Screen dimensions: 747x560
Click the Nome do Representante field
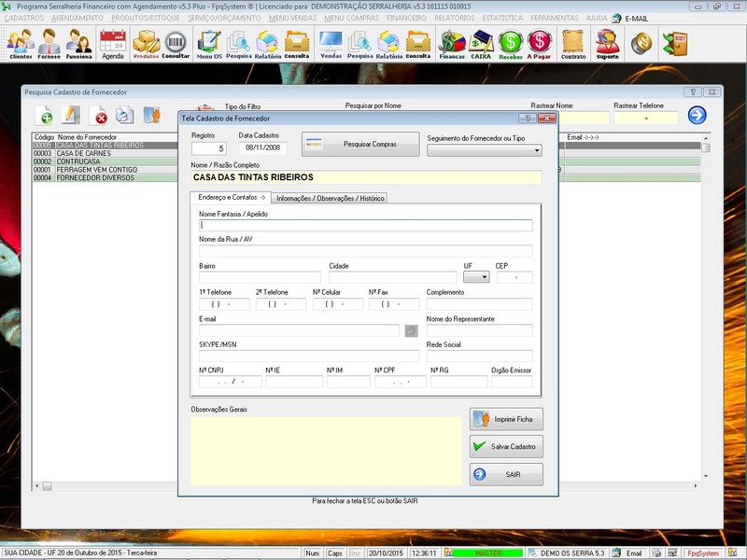pyautogui.click(x=480, y=330)
